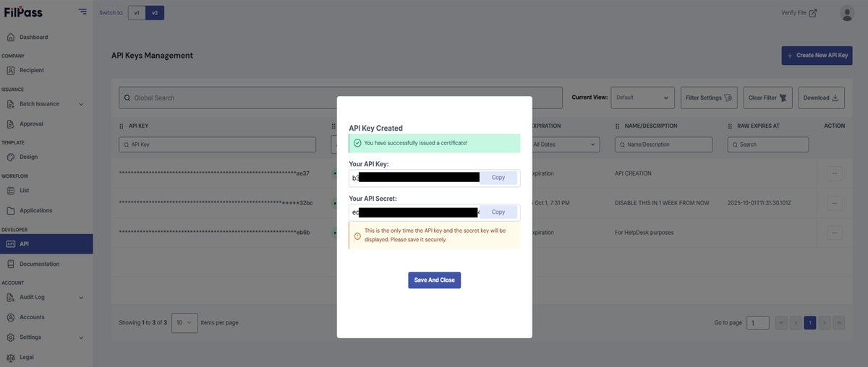Open the Verify File link

click(799, 13)
